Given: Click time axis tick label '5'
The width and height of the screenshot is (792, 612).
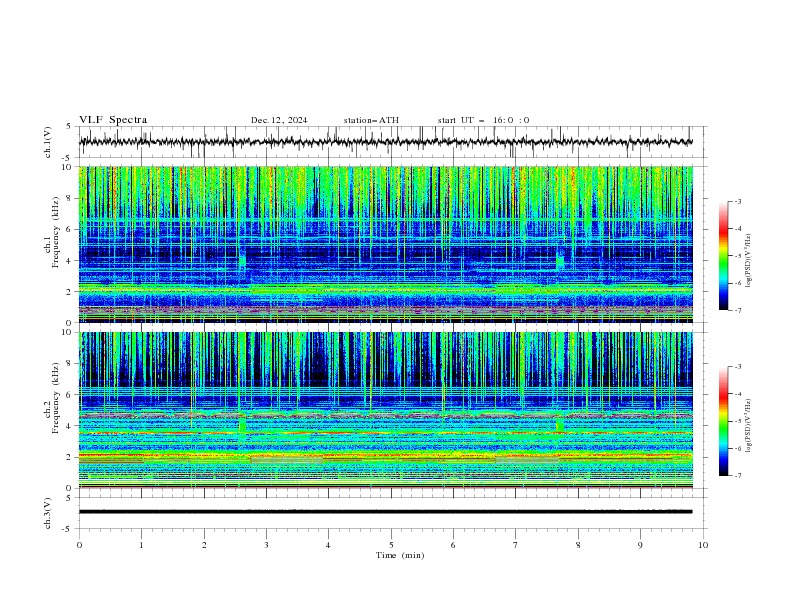Looking at the screenshot, I should [x=391, y=545].
